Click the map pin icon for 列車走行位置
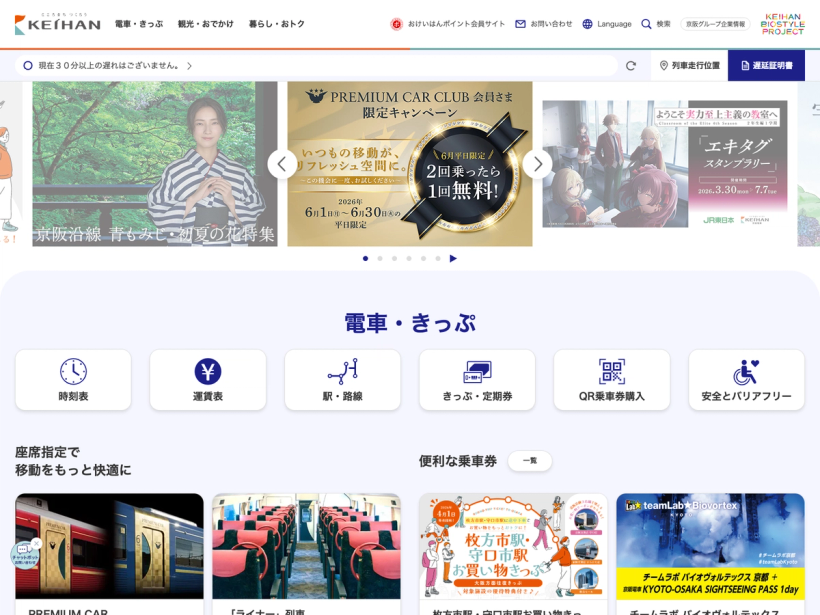 pos(664,65)
